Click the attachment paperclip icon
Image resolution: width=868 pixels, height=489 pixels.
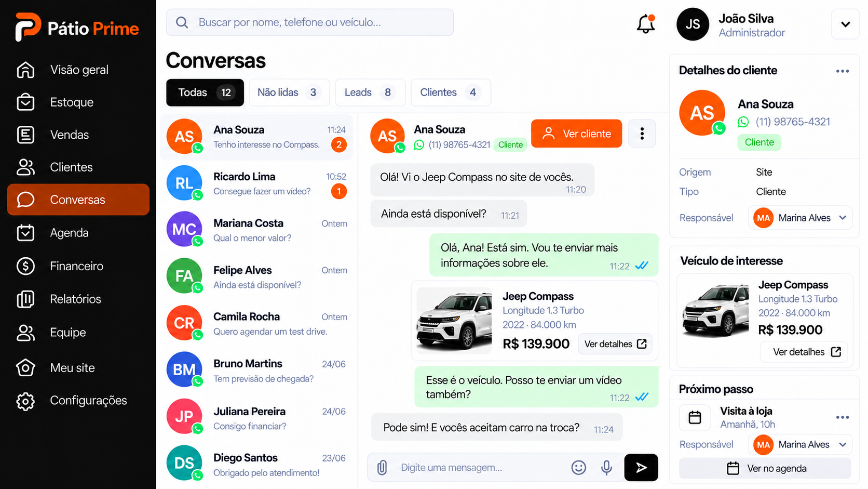382,468
